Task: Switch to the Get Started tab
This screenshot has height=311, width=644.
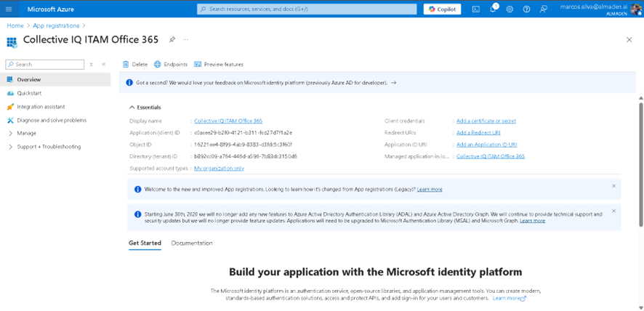Action: click(x=145, y=243)
